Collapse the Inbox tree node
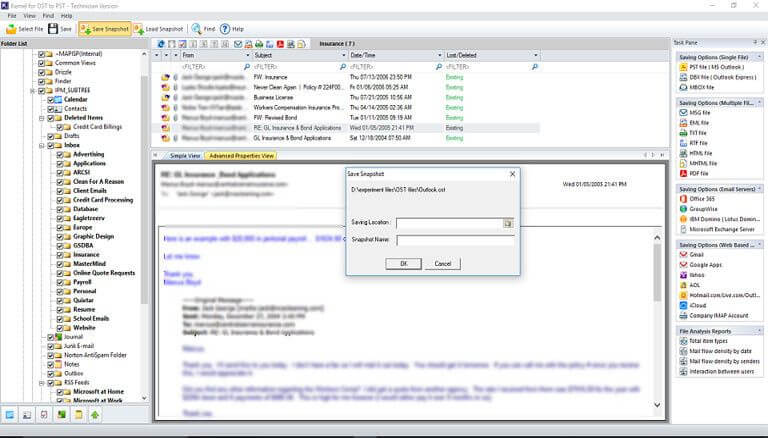Image resolution: width=768 pixels, height=438 pixels. (x=42, y=146)
